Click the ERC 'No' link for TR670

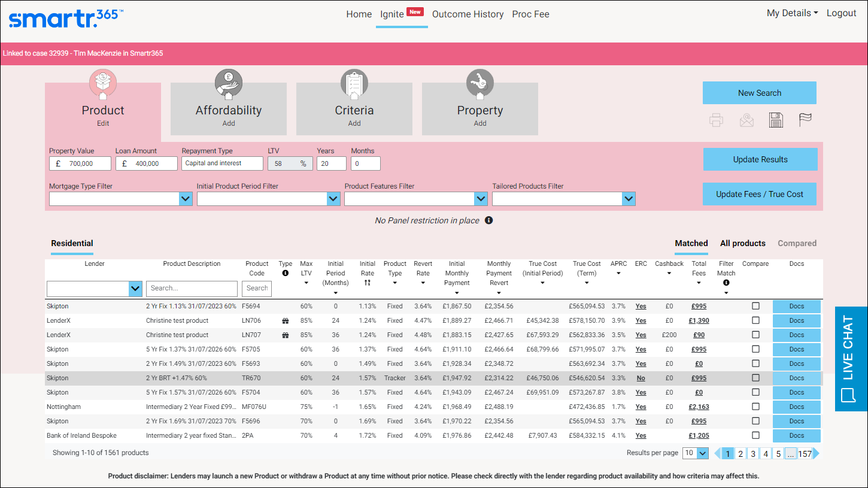pyautogui.click(x=641, y=378)
